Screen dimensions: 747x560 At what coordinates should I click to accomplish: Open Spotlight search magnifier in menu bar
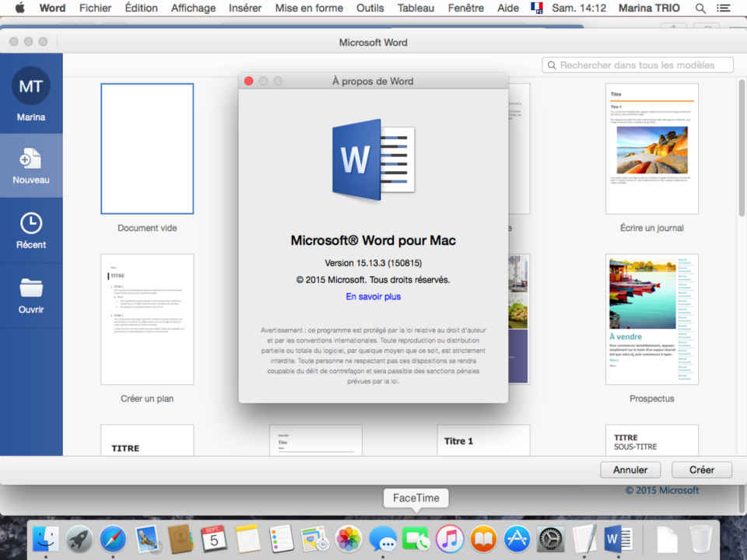coord(700,8)
